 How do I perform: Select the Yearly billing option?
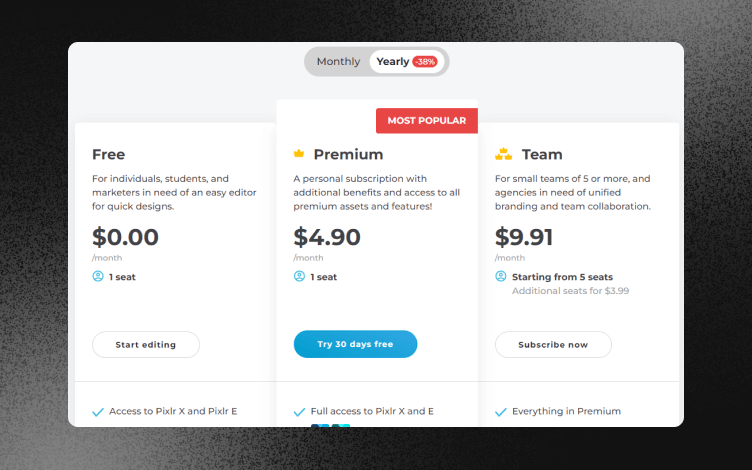pyautogui.click(x=393, y=62)
